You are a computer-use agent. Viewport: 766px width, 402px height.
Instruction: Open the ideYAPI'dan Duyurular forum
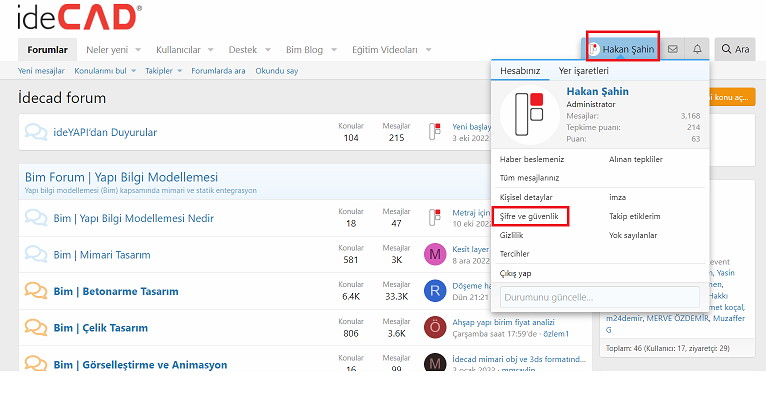coord(105,132)
